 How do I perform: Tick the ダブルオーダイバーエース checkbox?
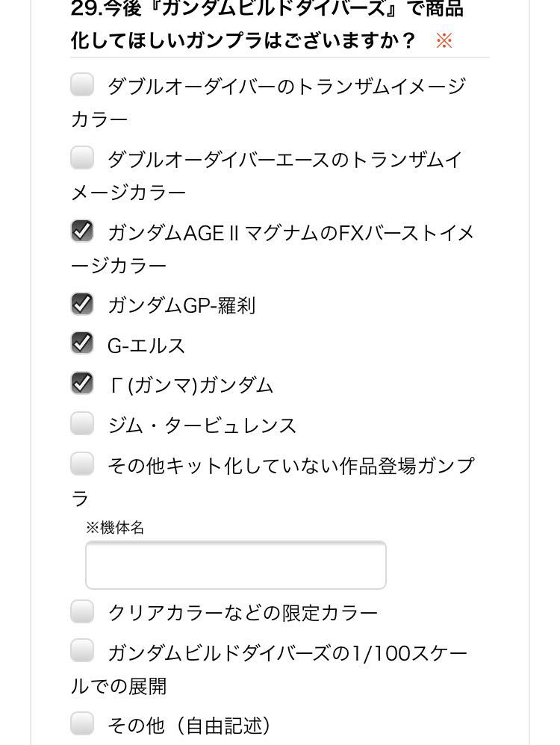click(82, 158)
